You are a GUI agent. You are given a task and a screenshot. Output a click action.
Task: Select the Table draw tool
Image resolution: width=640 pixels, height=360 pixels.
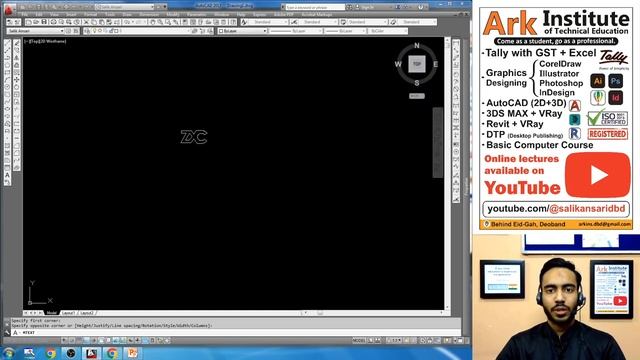[x=7, y=168]
